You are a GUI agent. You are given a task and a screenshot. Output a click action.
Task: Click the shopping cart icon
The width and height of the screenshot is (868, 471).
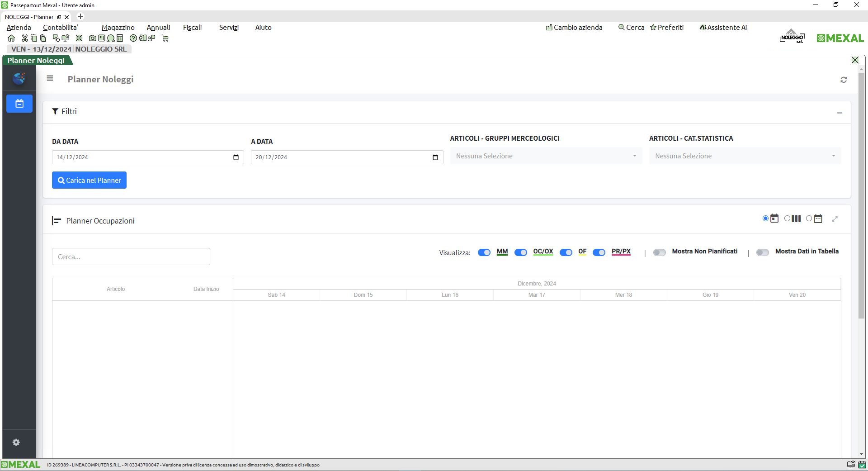(x=165, y=38)
